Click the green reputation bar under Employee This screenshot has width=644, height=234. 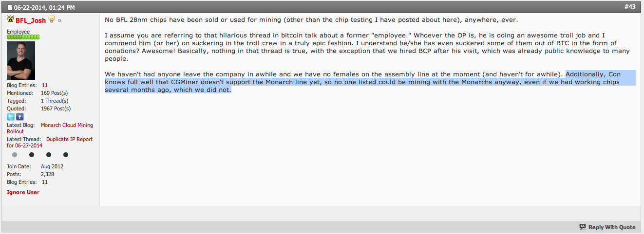click(x=23, y=37)
